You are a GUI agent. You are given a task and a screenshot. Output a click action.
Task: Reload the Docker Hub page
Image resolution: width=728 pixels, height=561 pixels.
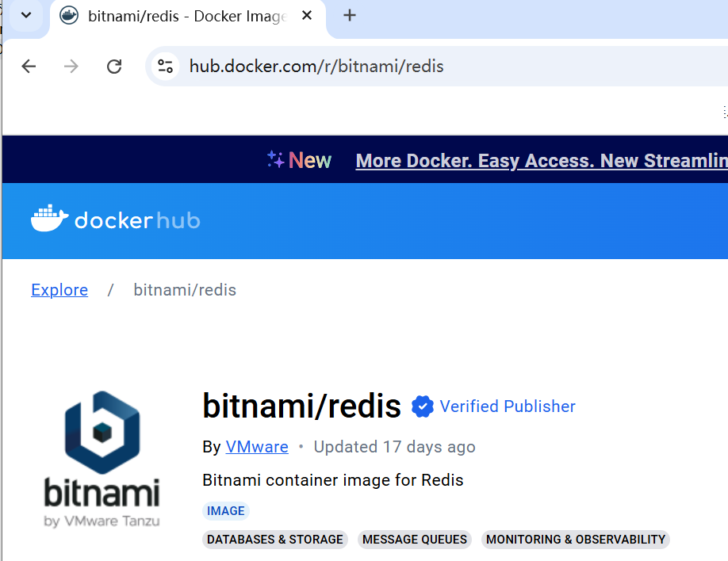point(114,67)
